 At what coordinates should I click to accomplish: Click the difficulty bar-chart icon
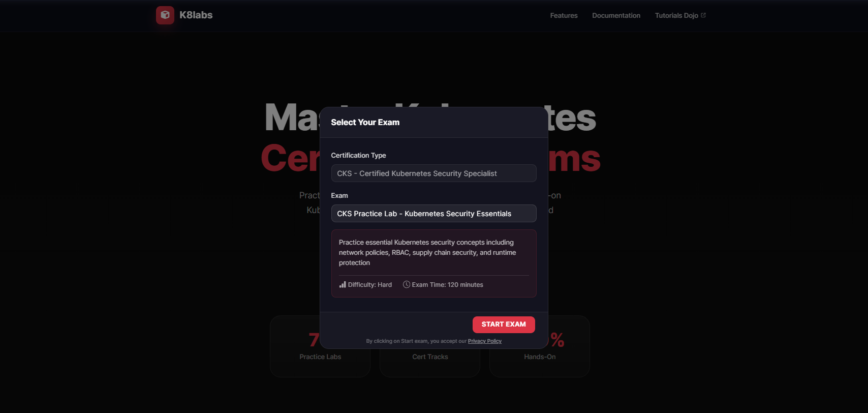click(343, 285)
